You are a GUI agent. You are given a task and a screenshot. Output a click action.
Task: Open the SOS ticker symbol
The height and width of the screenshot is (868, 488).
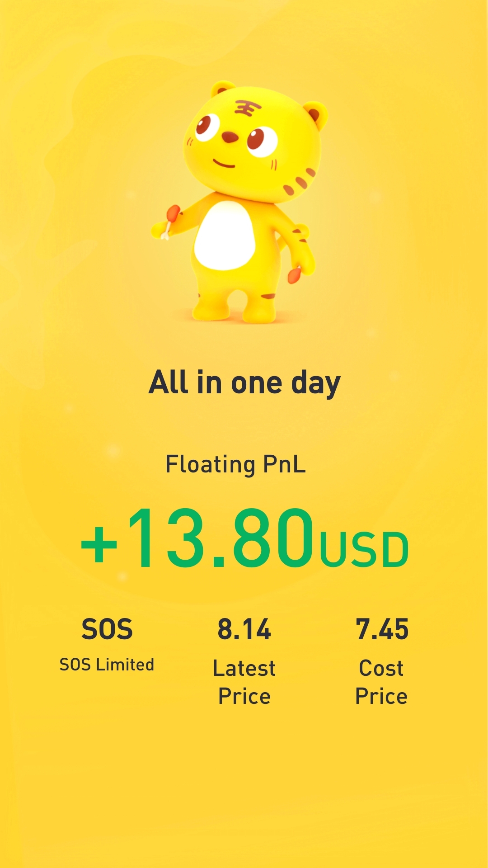click(x=107, y=629)
